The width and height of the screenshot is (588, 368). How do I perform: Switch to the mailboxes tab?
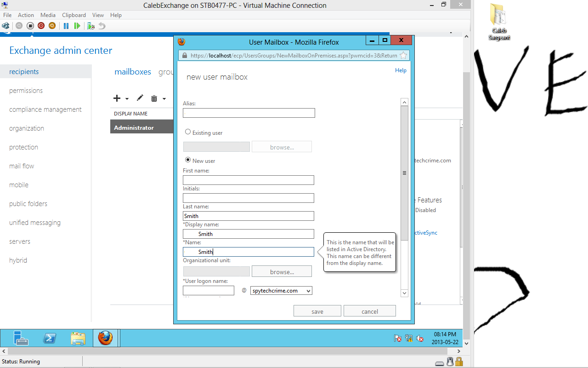[133, 72]
